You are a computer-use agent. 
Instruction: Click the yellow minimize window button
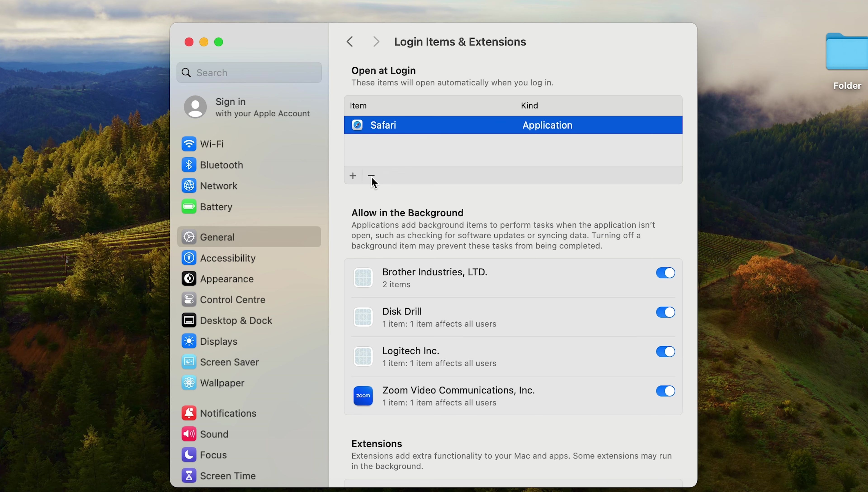[x=204, y=42]
